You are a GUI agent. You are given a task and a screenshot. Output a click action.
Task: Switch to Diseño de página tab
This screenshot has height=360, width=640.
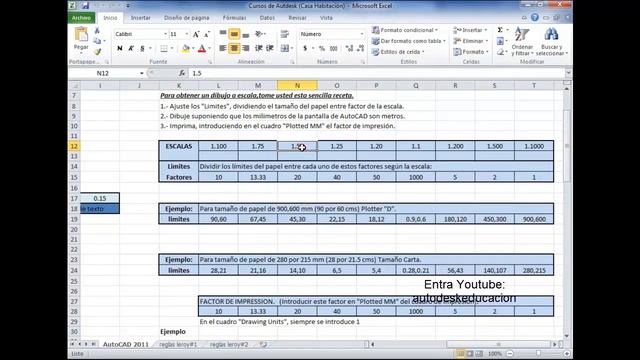click(187, 18)
